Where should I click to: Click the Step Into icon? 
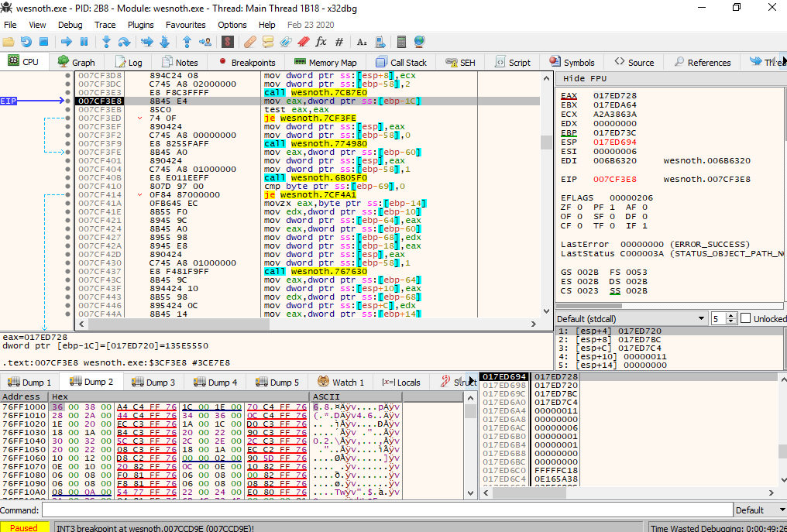tap(106, 42)
